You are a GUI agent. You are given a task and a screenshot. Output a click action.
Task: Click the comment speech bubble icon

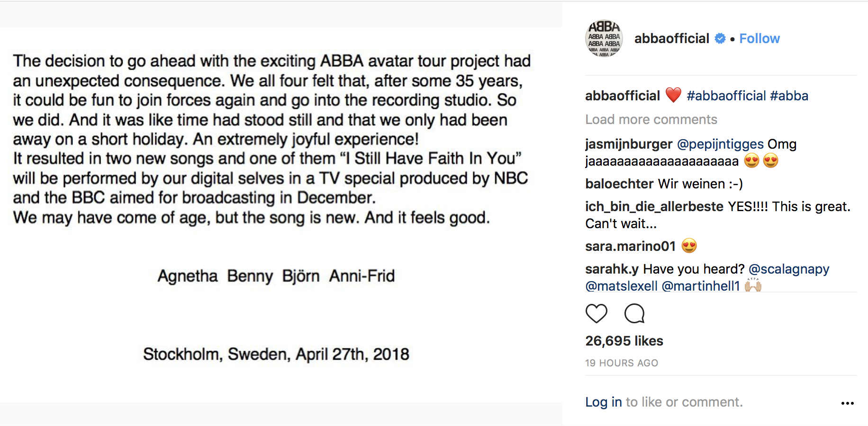point(634,313)
